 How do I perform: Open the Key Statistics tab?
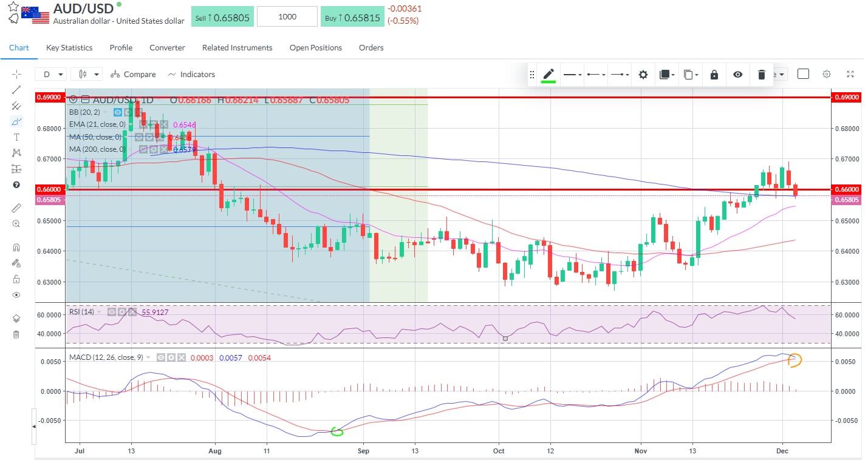tap(69, 47)
